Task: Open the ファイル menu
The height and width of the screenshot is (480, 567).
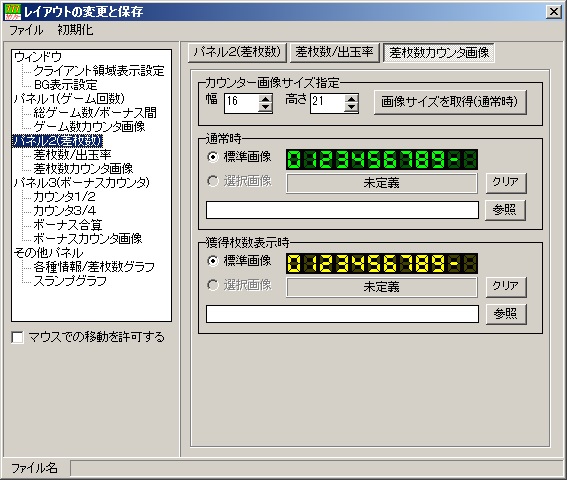Action: coord(26,30)
